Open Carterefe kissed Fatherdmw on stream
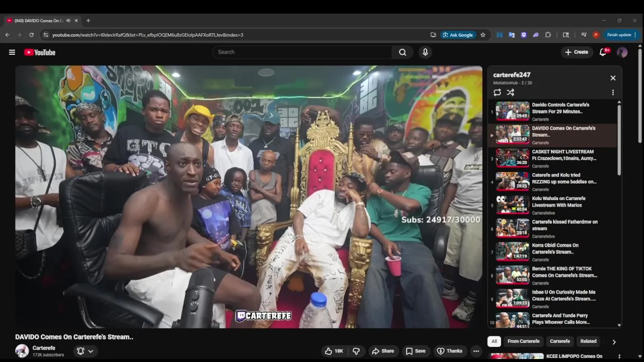Screen dimensions: 644x362 coord(552,228)
